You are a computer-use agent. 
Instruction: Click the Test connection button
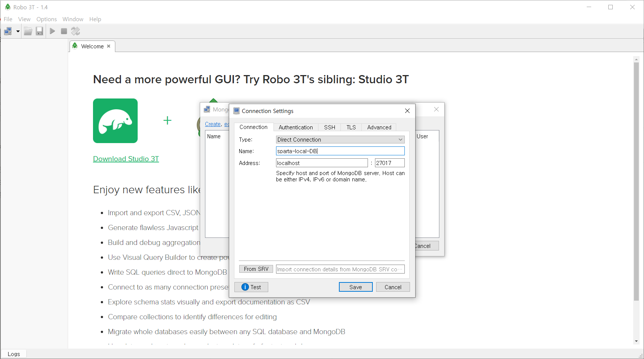point(251,287)
